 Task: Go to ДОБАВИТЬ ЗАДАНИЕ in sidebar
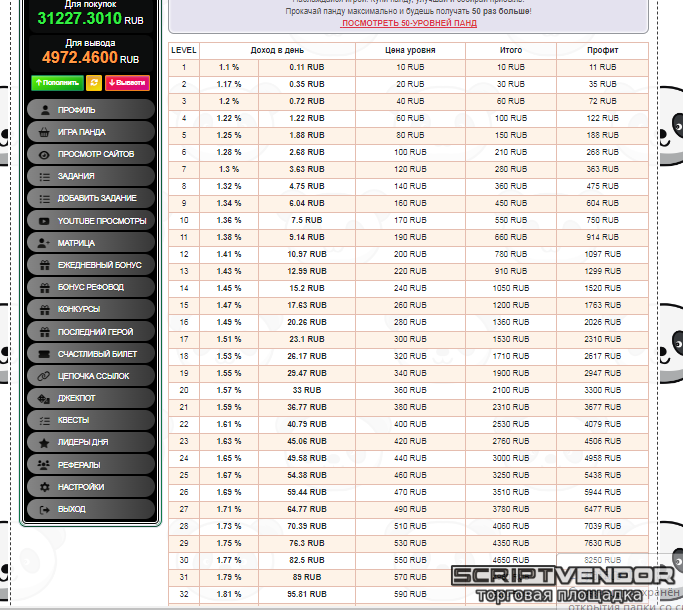point(90,199)
